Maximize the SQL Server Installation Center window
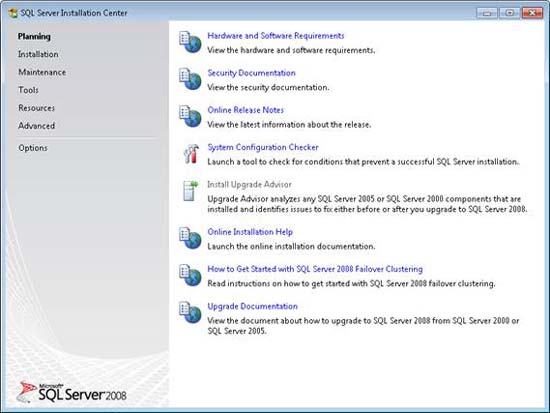 click(509, 13)
